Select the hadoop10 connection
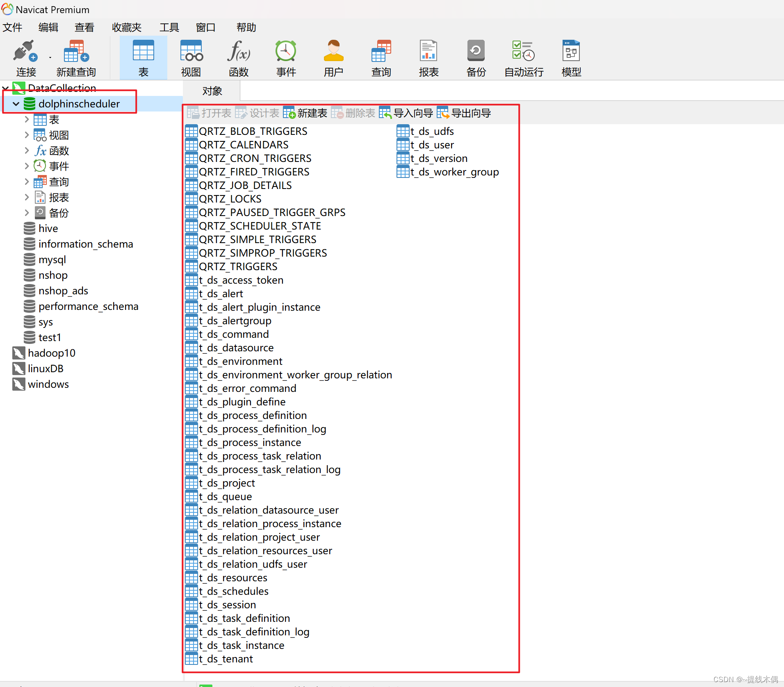 (x=51, y=353)
